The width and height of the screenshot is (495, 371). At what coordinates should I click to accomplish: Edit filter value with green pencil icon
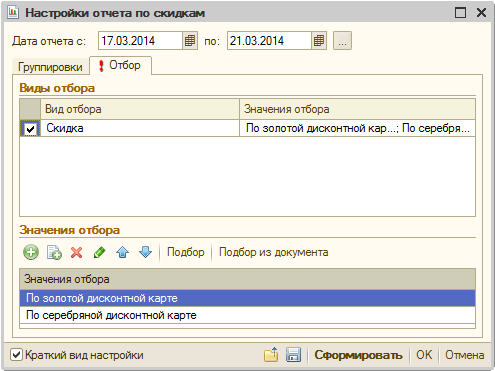[99, 252]
